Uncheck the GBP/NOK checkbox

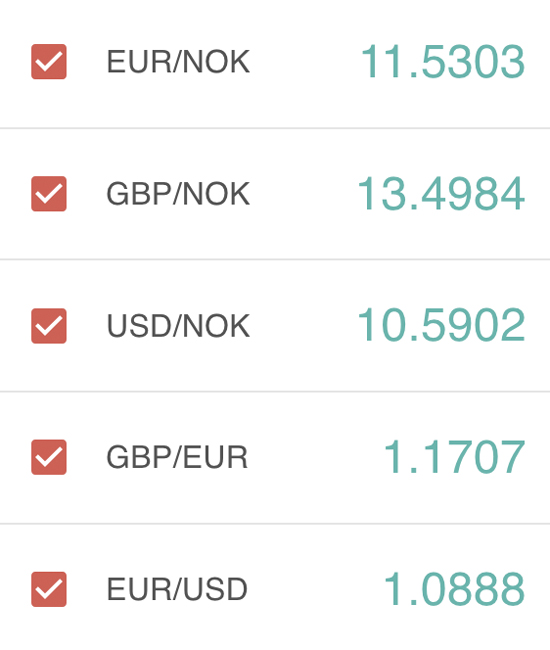(49, 194)
